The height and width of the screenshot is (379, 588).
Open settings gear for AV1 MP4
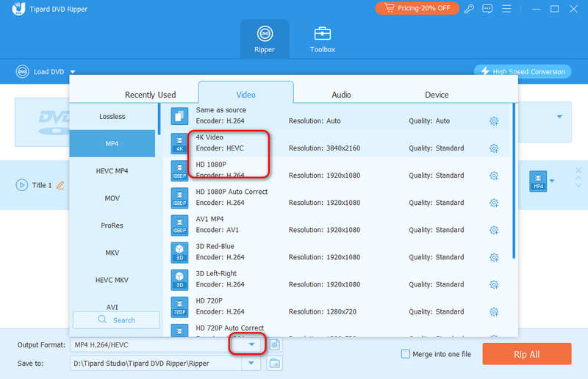494,230
